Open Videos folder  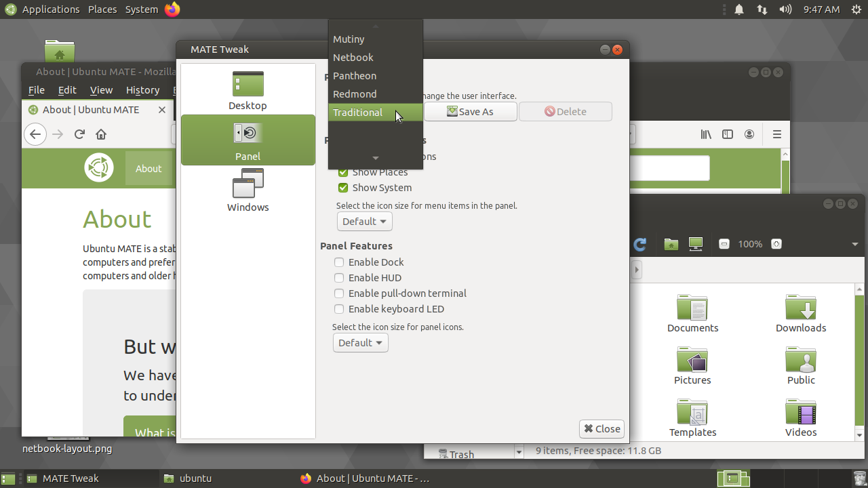click(801, 418)
